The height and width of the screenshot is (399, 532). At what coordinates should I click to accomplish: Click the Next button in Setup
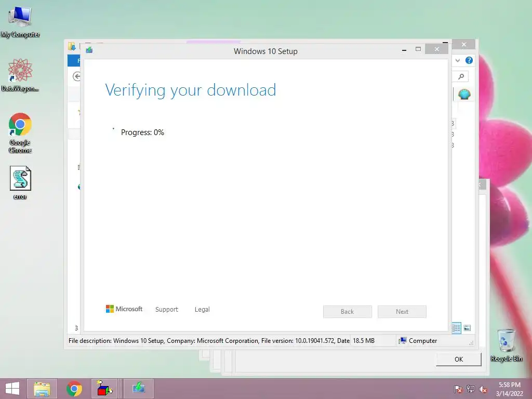point(402,312)
